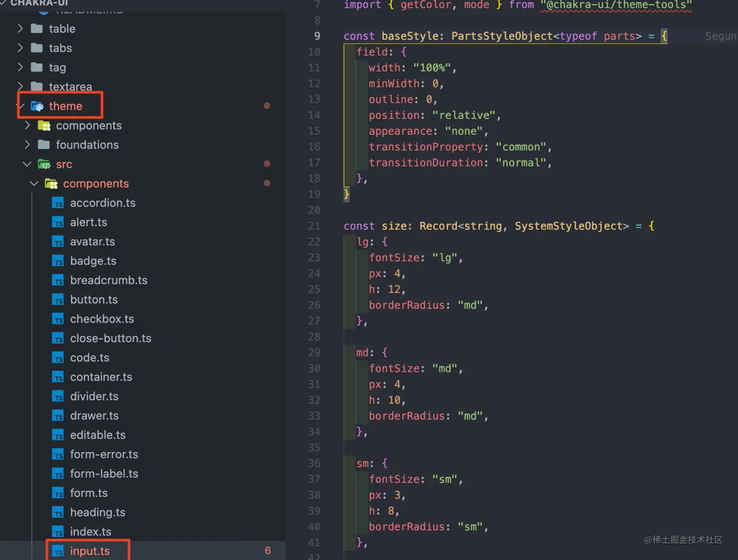Select the foundations folder name
Screen dimensions: 738x560
click(87, 145)
